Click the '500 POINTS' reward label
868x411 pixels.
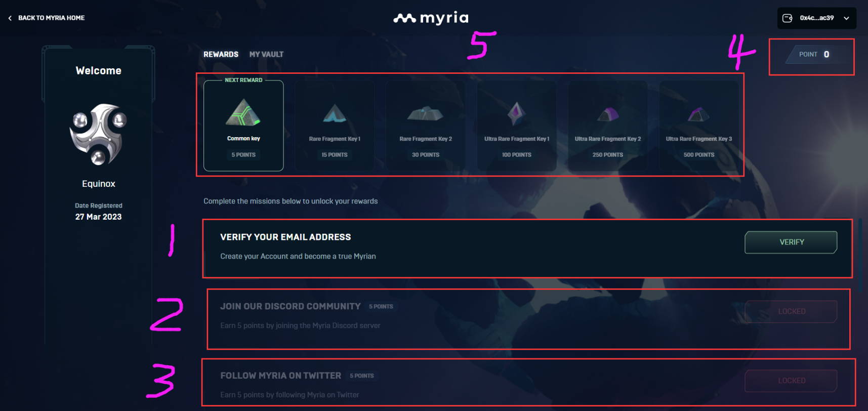coord(699,155)
